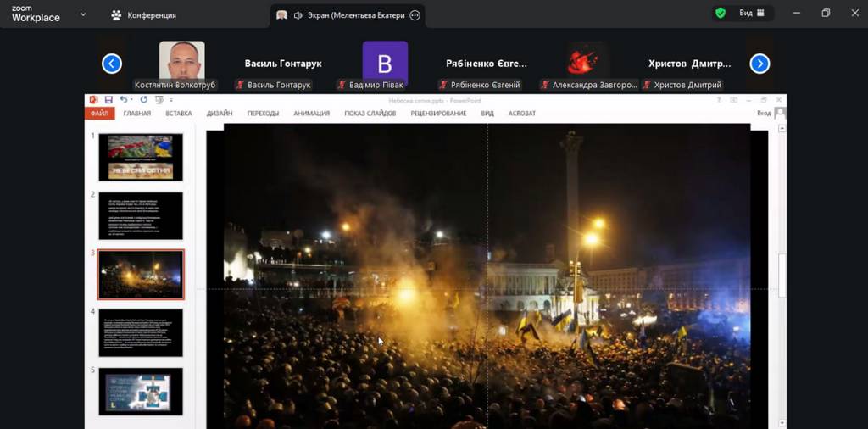The width and height of the screenshot is (868, 429).
Task: Click the Save icon in PowerPoint toolbar
Action: [x=108, y=100]
